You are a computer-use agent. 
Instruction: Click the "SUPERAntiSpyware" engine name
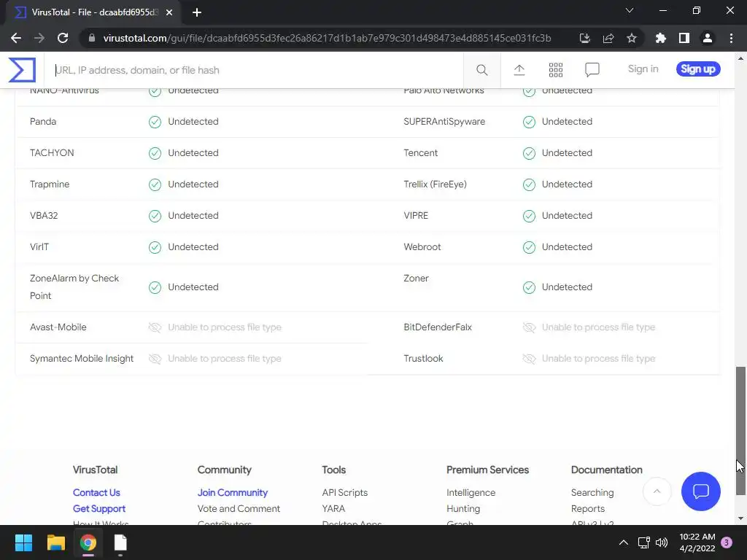(x=444, y=122)
